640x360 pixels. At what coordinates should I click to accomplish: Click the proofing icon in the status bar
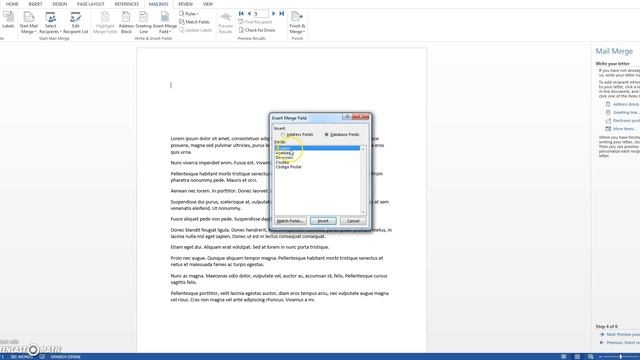point(42,356)
